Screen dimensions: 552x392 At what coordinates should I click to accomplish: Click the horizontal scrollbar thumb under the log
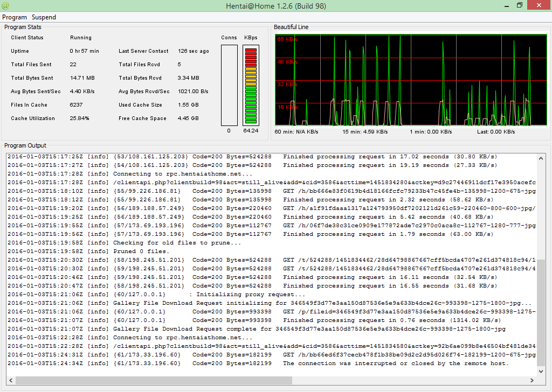pyautogui.click(x=154, y=380)
